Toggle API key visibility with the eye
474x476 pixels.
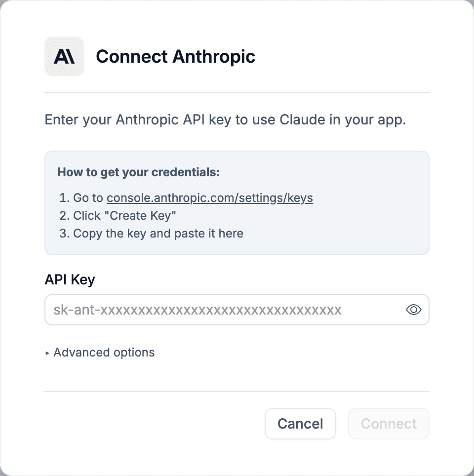tap(413, 310)
